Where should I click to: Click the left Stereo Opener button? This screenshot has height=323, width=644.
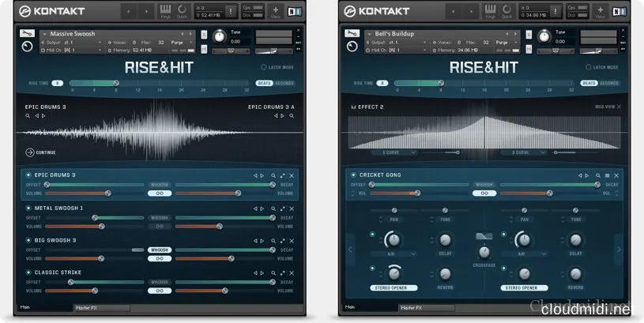point(391,288)
